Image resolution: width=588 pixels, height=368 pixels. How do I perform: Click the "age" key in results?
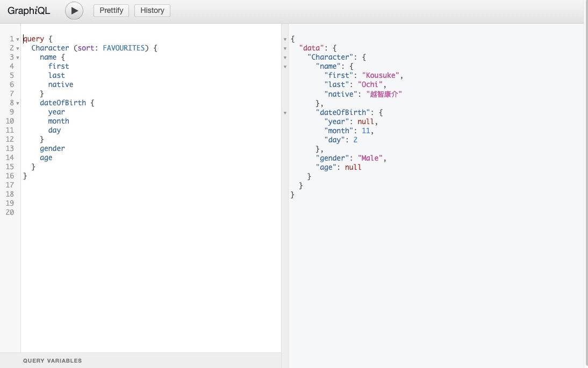click(326, 167)
